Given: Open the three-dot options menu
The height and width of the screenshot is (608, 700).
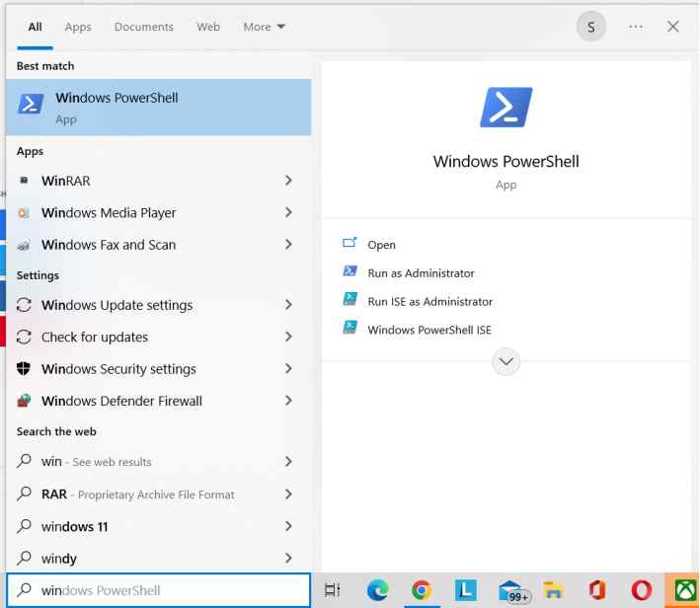Looking at the screenshot, I should click(635, 27).
